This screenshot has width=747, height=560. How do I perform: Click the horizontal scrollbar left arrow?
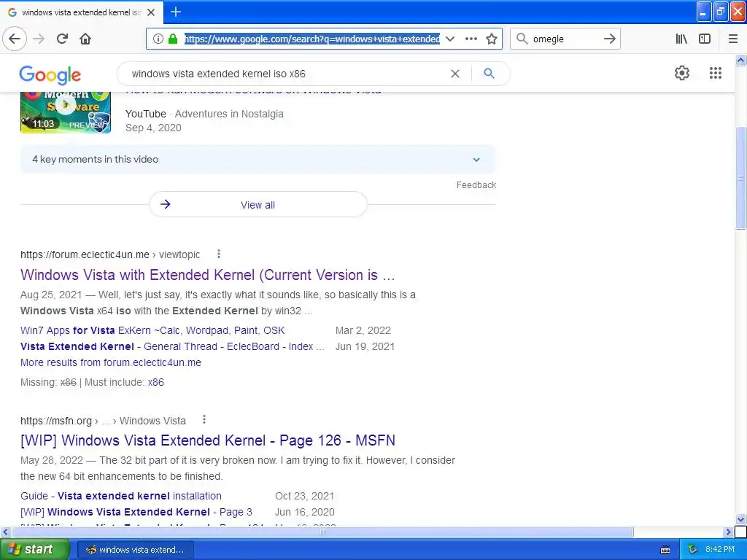(5, 532)
